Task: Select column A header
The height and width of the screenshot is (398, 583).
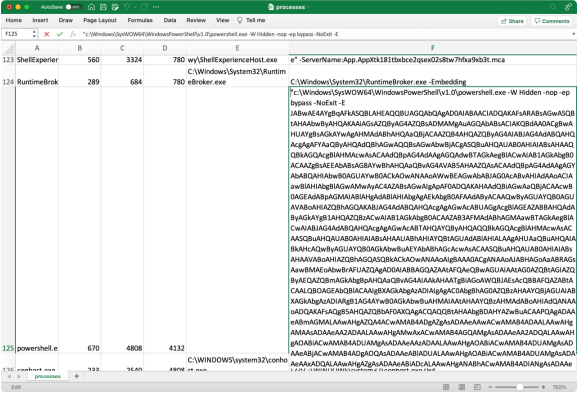Action: pos(37,48)
